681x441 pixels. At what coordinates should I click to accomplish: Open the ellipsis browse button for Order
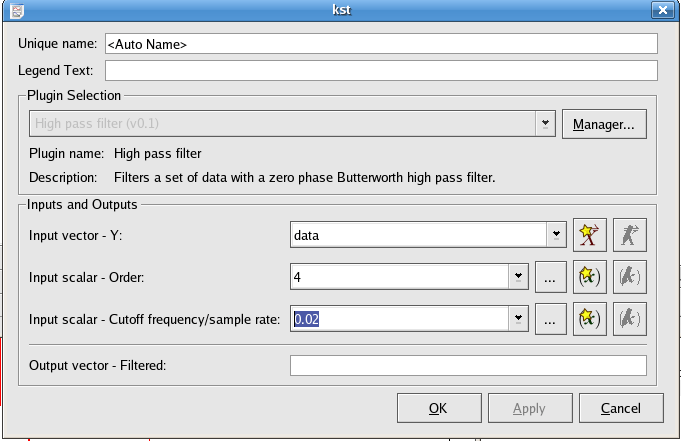pos(551,277)
